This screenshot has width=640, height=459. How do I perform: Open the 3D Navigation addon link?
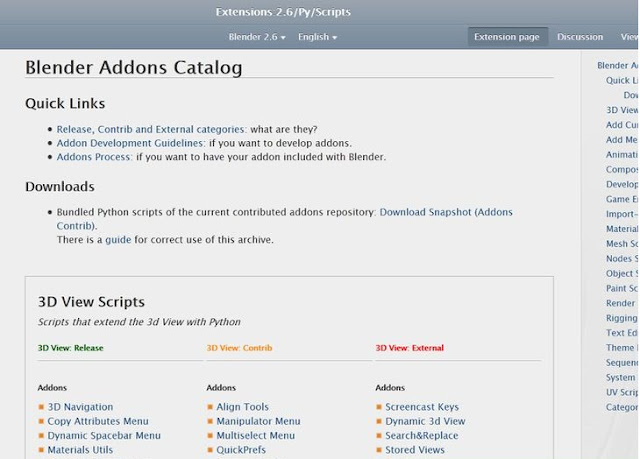[80, 407]
